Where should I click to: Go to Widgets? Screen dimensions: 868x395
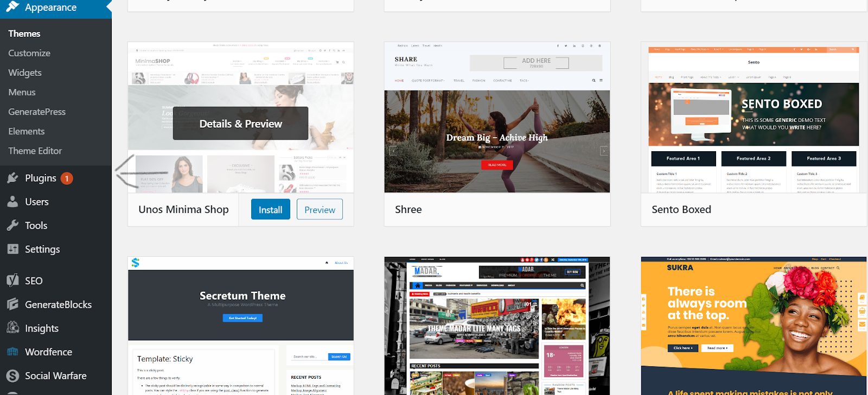[25, 73]
